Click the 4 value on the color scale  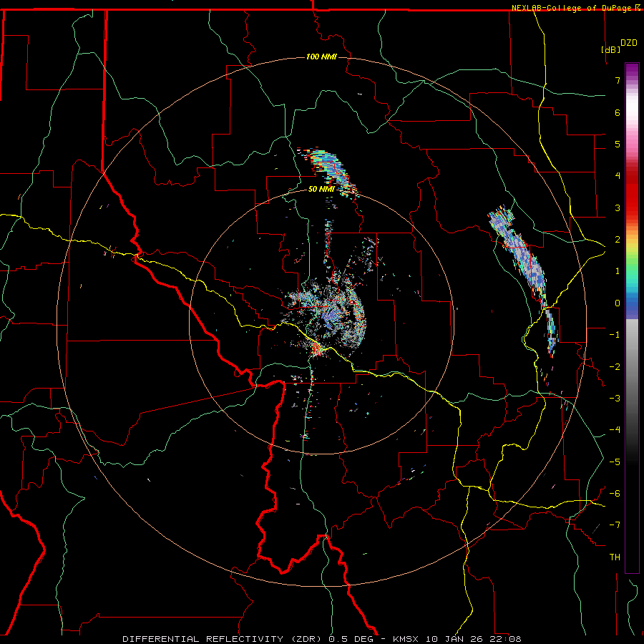pos(618,176)
